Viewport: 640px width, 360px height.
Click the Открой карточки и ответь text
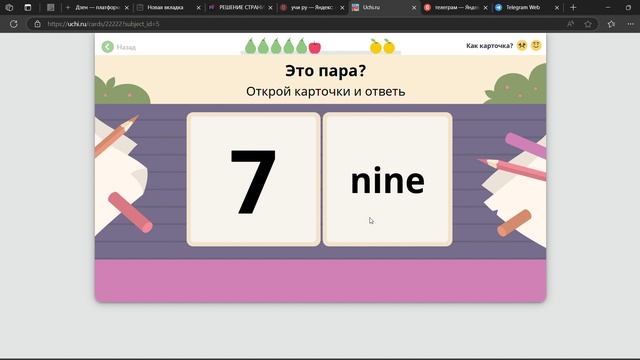tap(325, 91)
